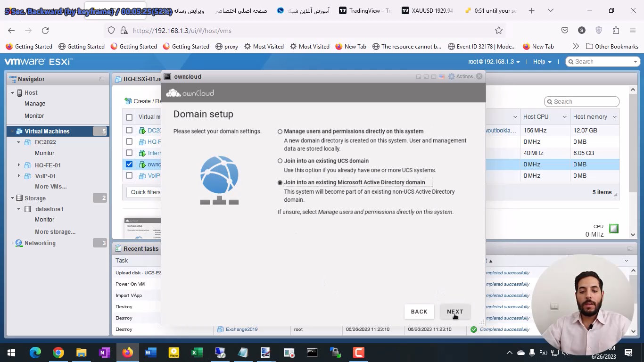Toggle select-all checkbox in VM table header
This screenshot has height=362, width=644.
coord(129,117)
